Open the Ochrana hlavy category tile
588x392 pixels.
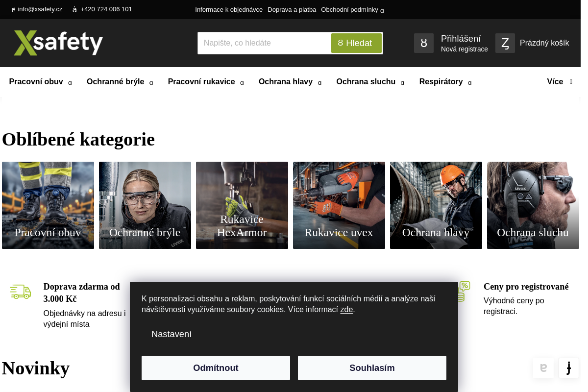(436, 205)
